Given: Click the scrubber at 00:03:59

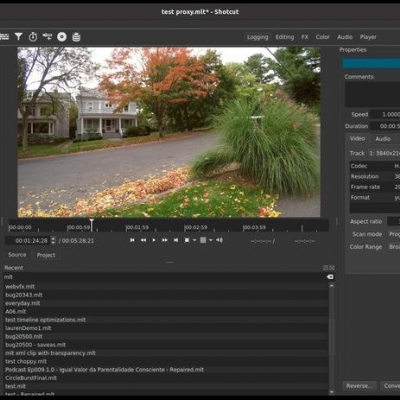Looking at the screenshot, I should tap(255, 227).
